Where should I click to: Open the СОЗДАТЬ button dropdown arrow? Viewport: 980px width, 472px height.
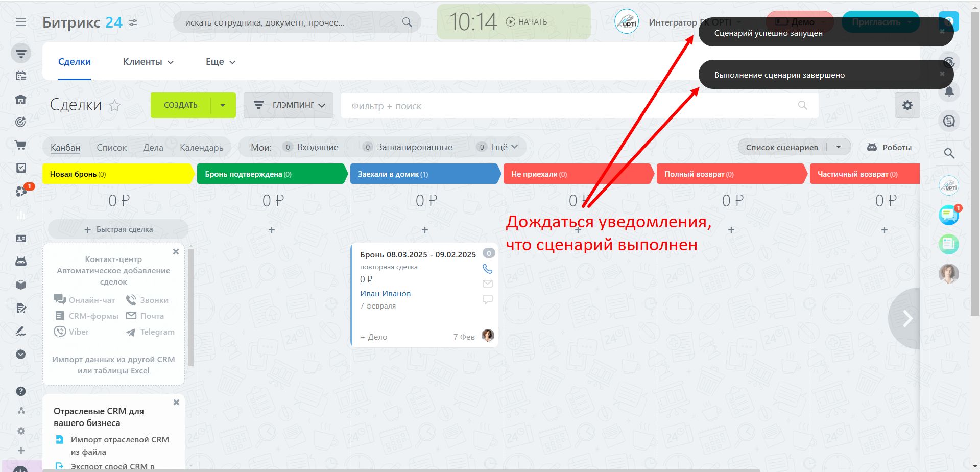(223, 105)
